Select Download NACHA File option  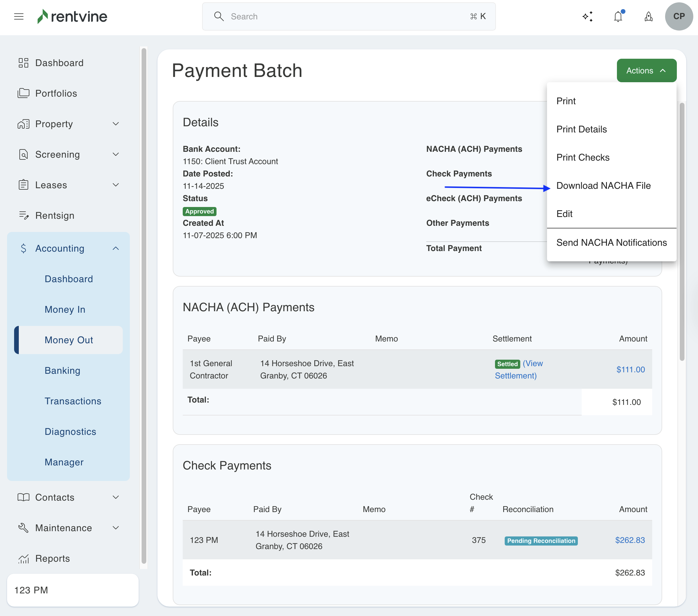click(x=603, y=186)
